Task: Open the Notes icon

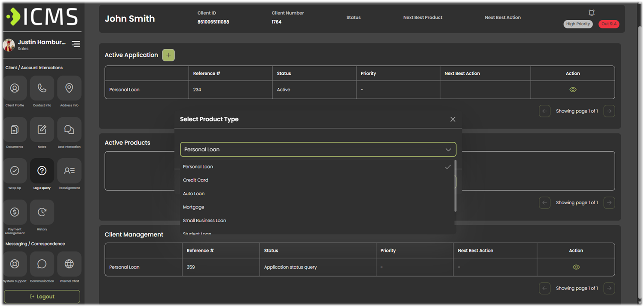Action: [42, 129]
